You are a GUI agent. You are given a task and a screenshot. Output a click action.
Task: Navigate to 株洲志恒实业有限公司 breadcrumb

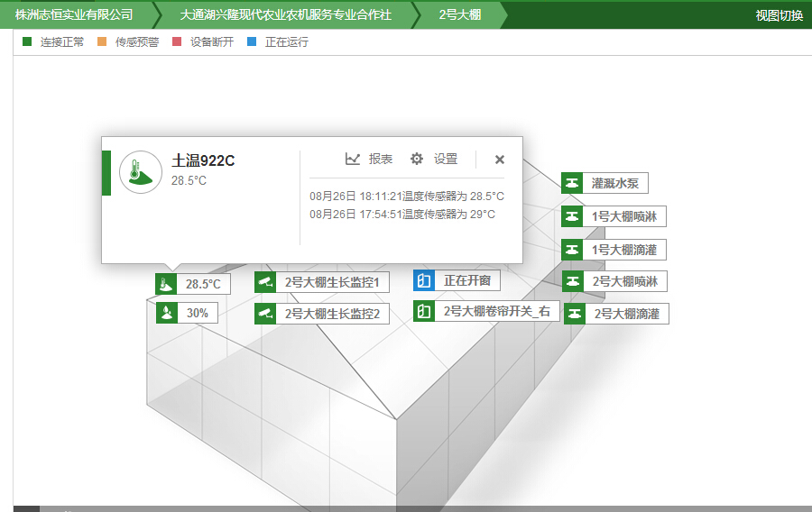74,14
